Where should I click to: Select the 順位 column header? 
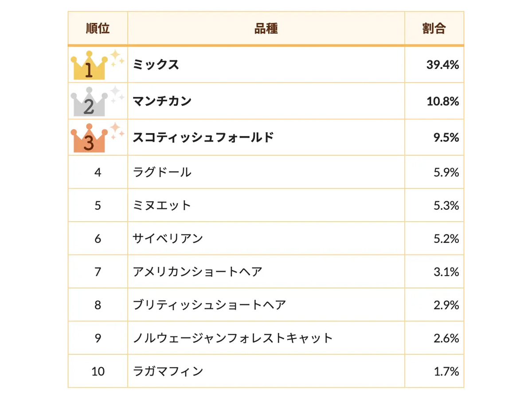pos(98,29)
